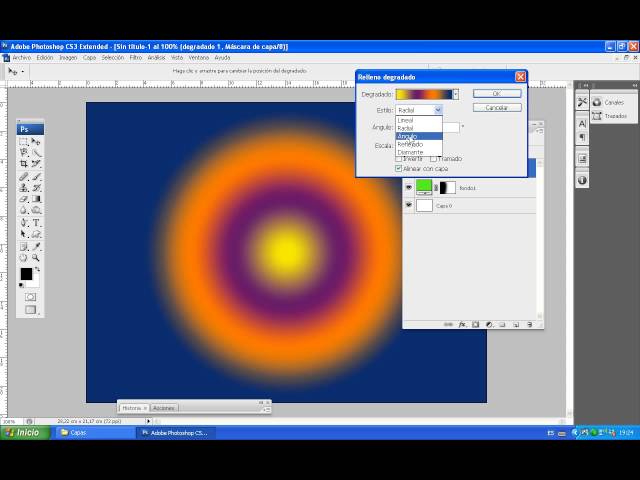The image size is (640, 480).
Task: Open the Character panel icon
Action: [x=582, y=124]
